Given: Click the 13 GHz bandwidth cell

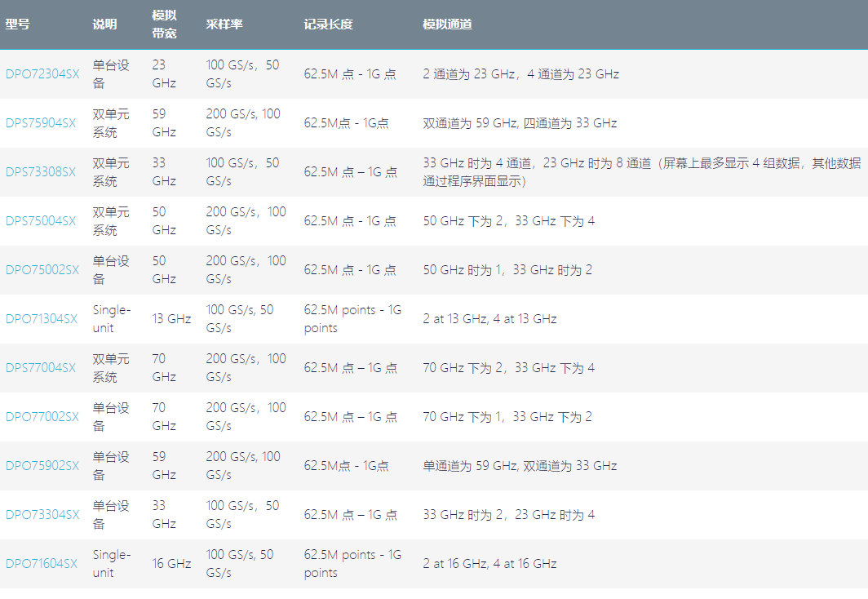Looking at the screenshot, I should 171,319.
